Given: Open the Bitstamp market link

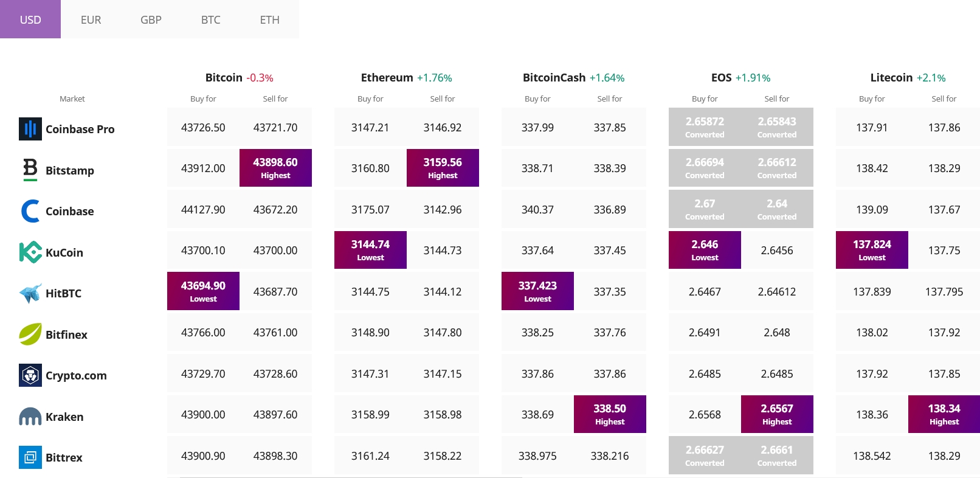Looking at the screenshot, I should (70, 170).
